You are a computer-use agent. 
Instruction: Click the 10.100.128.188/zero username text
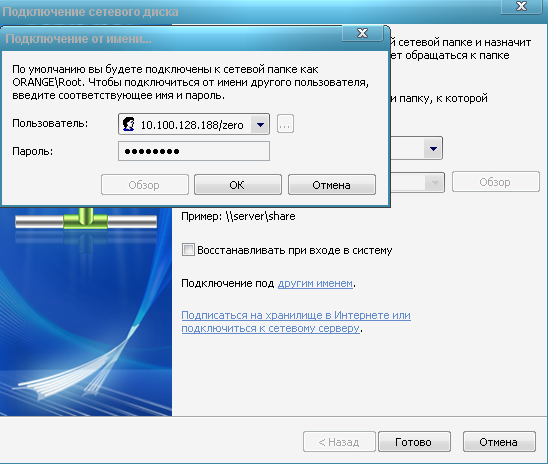pyautogui.click(x=192, y=125)
